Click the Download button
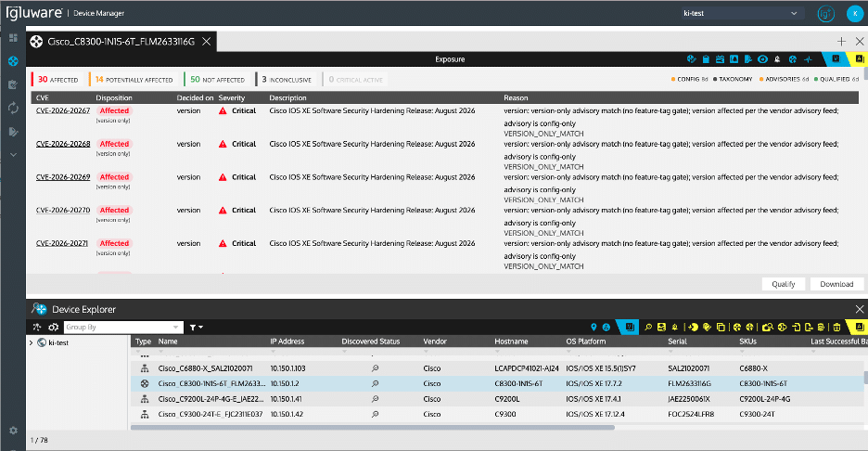This screenshot has width=868, height=451. coord(836,284)
